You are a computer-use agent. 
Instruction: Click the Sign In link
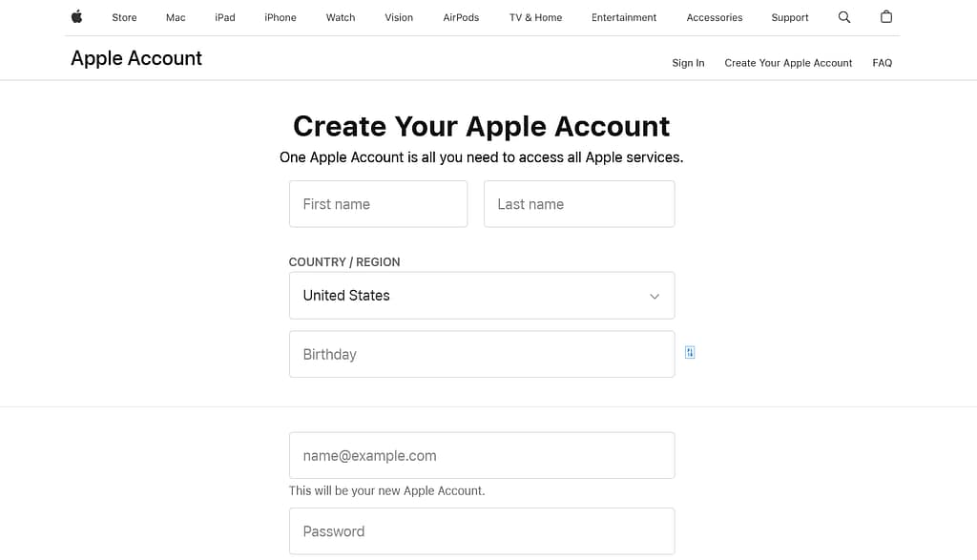point(688,63)
